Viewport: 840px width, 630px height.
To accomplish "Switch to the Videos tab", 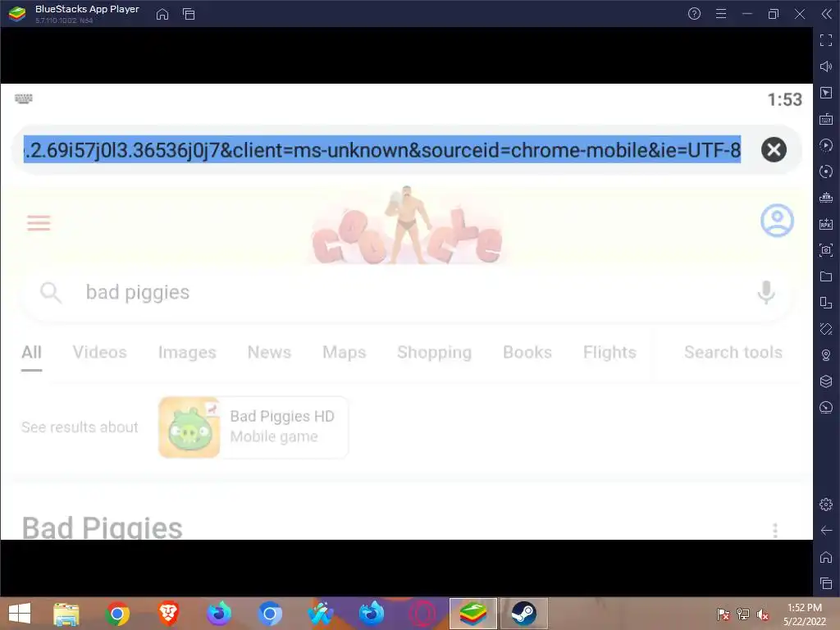I will (99, 352).
